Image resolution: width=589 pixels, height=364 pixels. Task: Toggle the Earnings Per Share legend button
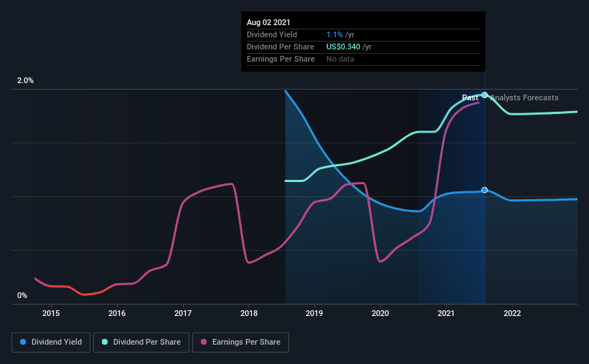(241, 343)
